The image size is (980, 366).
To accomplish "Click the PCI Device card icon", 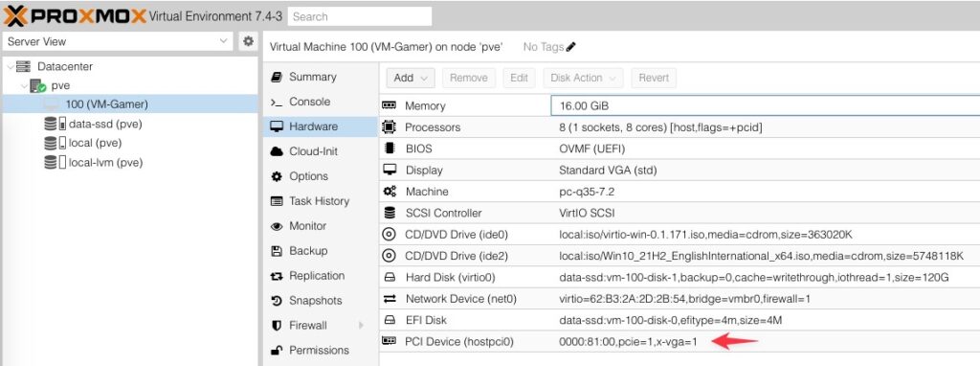I will tap(389, 341).
